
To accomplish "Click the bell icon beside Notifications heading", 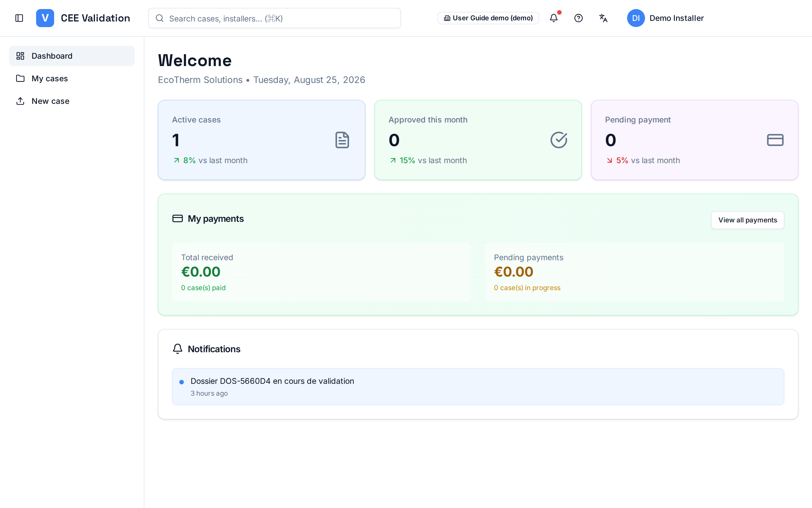I will [178, 349].
